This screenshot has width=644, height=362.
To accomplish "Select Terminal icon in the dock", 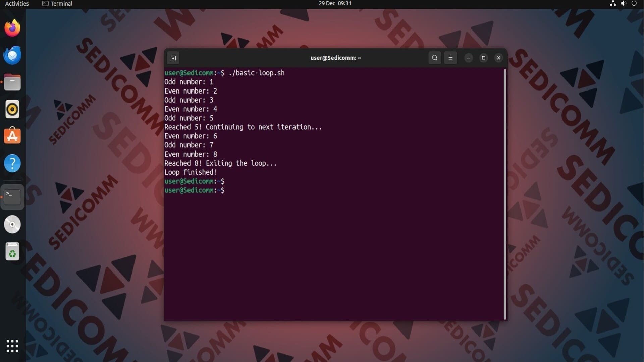I will click(12, 197).
